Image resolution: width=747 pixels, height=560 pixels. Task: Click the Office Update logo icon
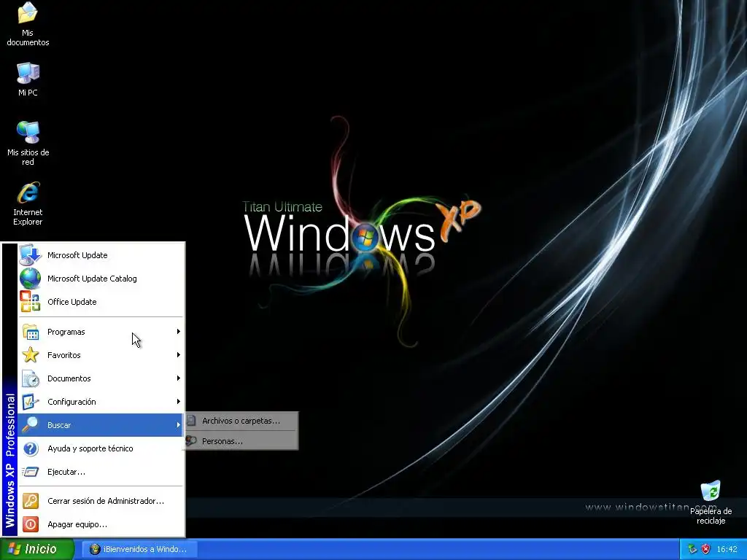[30, 301]
